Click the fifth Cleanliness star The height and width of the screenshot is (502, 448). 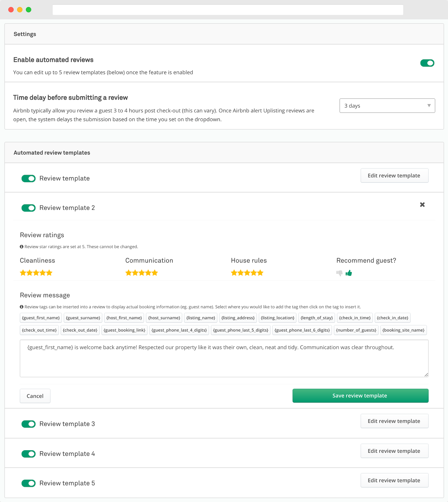tap(49, 273)
